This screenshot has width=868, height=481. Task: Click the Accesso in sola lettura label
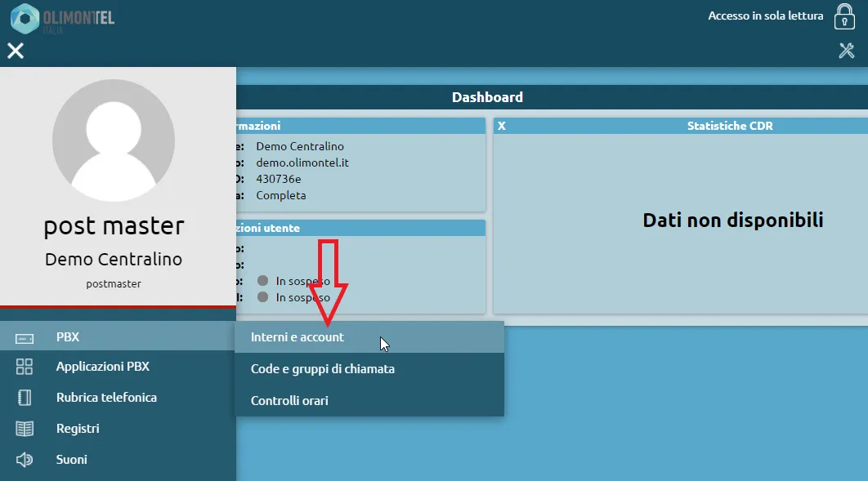tap(765, 16)
